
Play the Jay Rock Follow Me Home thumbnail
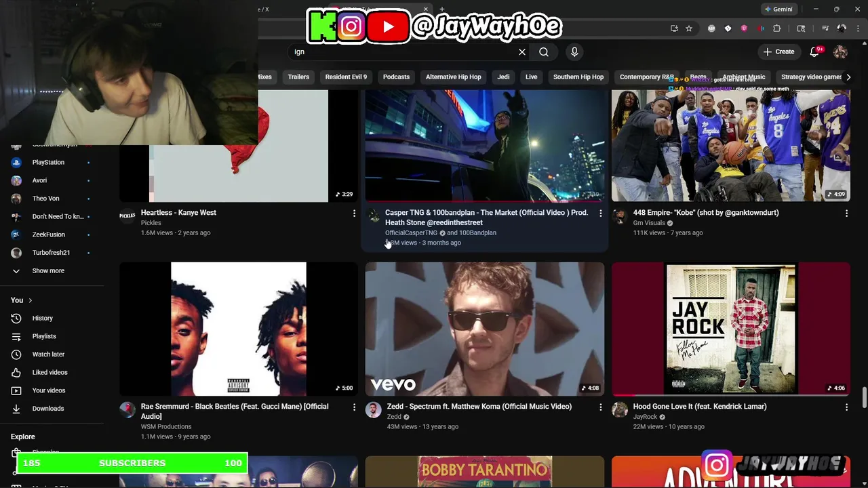pos(731,329)
